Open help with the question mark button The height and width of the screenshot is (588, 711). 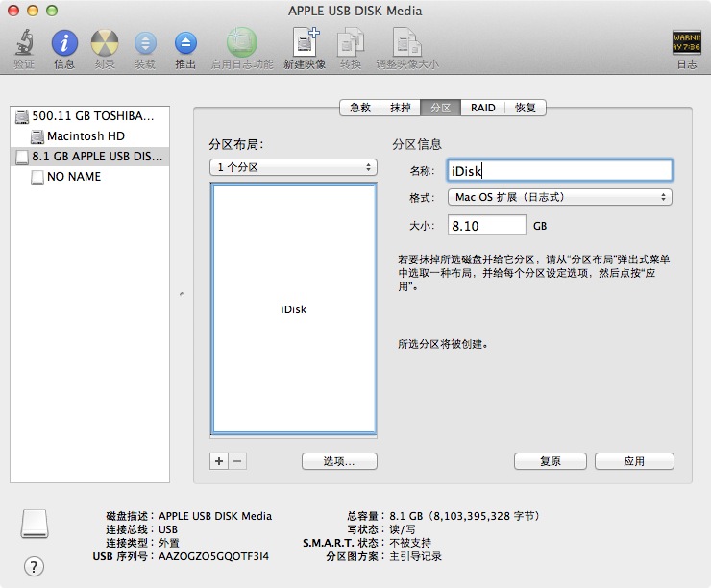pyautogui.click(x=34, y=566)
